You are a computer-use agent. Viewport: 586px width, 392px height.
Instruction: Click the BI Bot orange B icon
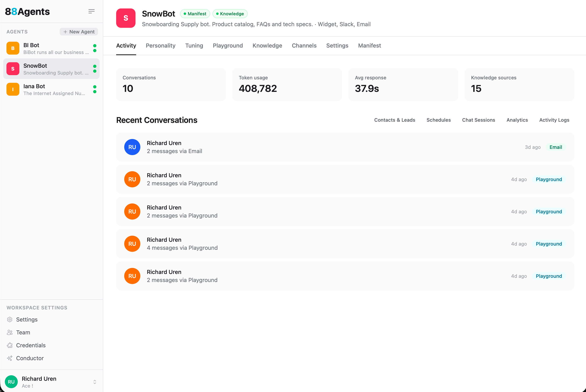[x=13, y=48]
